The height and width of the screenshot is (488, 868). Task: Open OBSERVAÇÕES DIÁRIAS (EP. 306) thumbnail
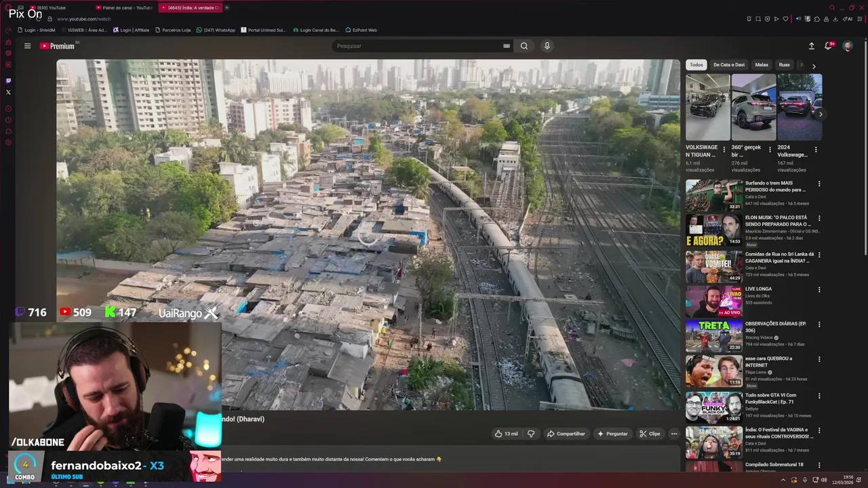(714, 335)
